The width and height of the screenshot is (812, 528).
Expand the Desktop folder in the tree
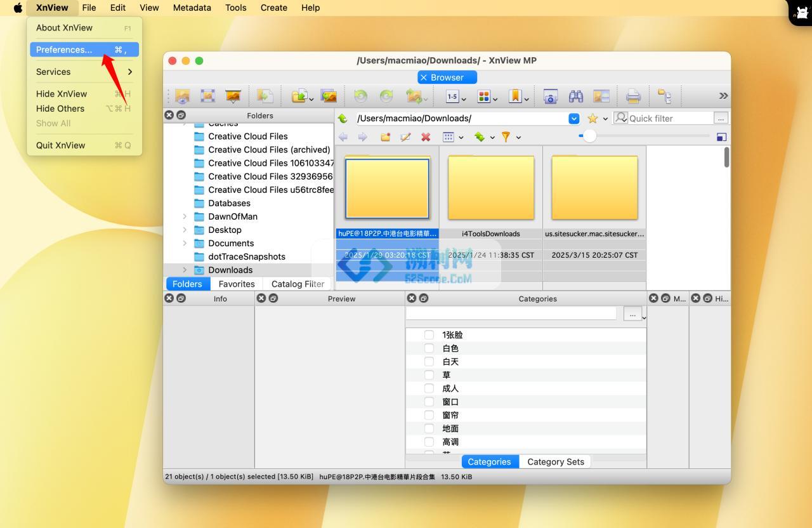(x=185, y=230)
